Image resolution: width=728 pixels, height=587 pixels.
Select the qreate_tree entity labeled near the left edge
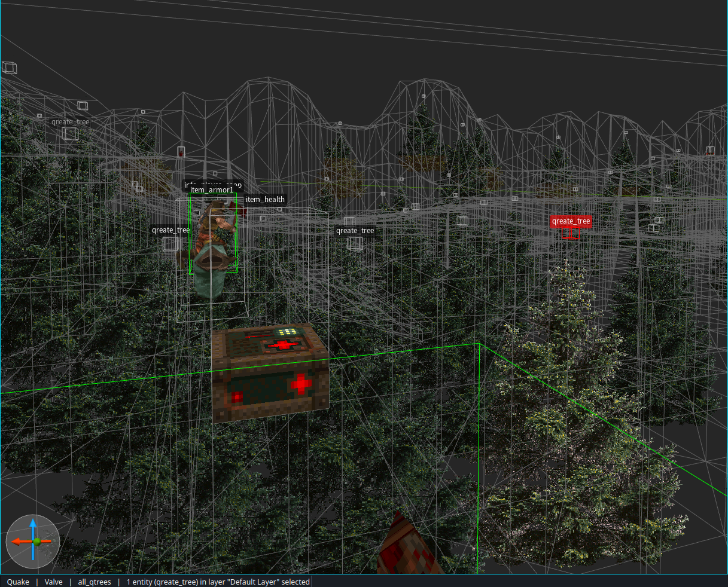170,230
